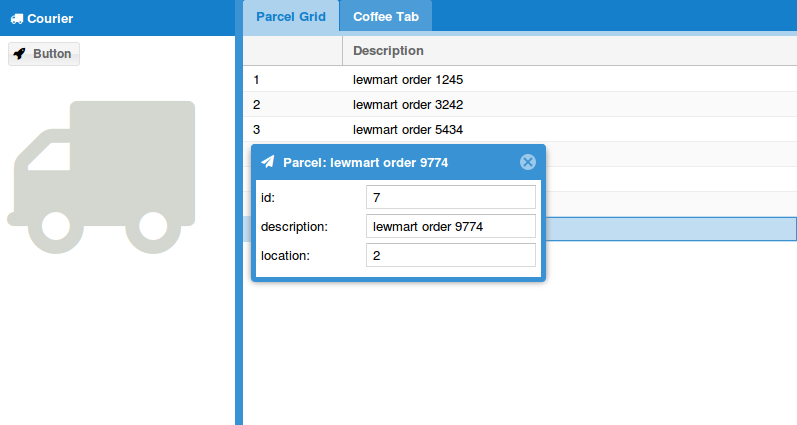The height and width of the screenshot is (425, 797).
Task: Click the blank id column header
Action: (x=293, y=51)
